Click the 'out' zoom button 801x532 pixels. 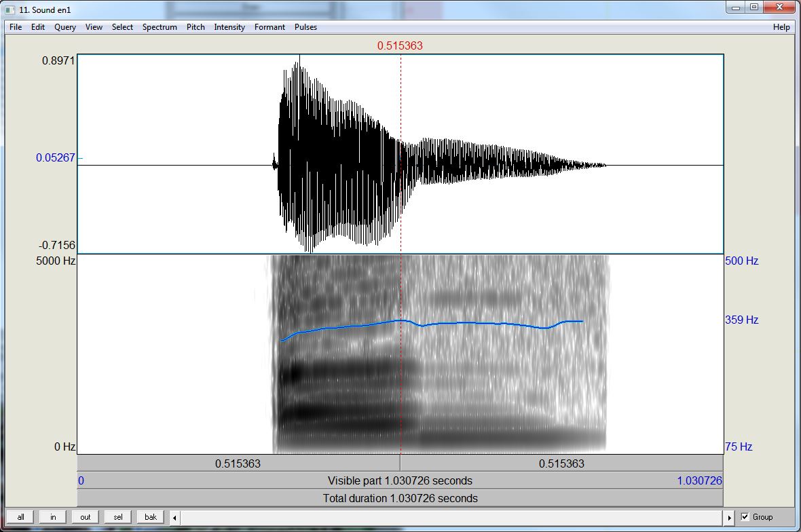pos(86,517)
